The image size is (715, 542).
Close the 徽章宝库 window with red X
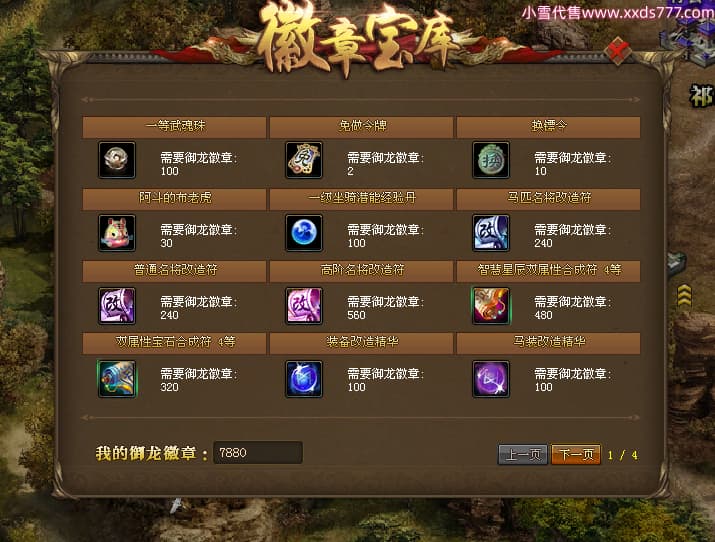point(617,51)
